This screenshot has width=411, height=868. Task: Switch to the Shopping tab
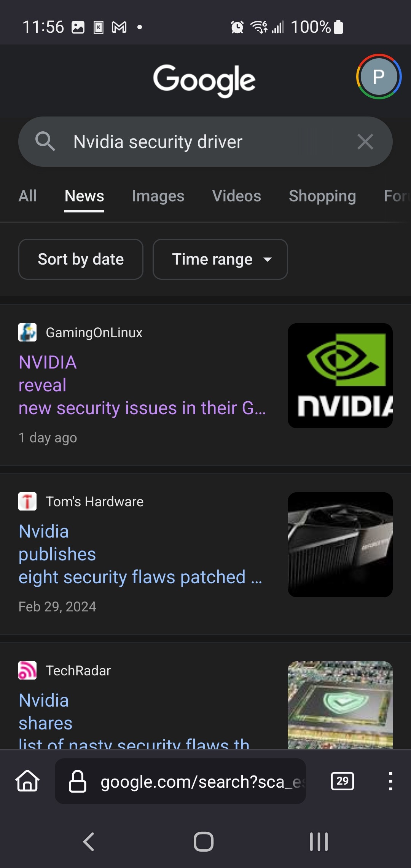point(322,196)
